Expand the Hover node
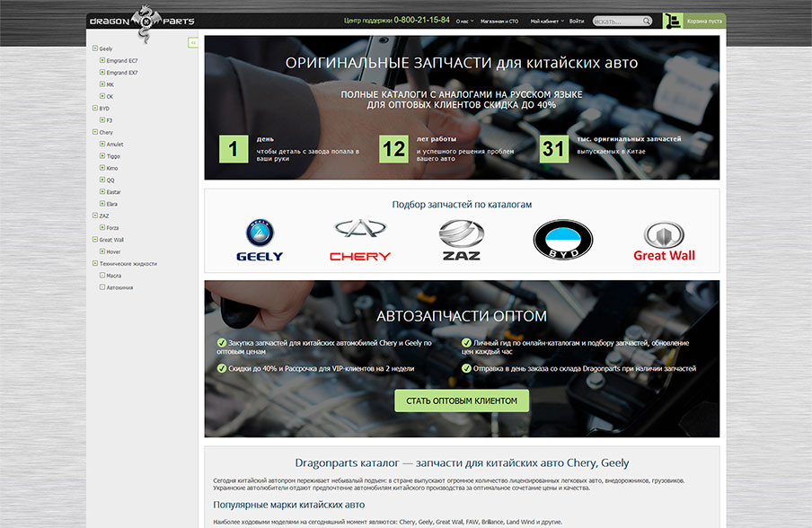The height and width of the screenshot is (528, 812). coord(102,251)
